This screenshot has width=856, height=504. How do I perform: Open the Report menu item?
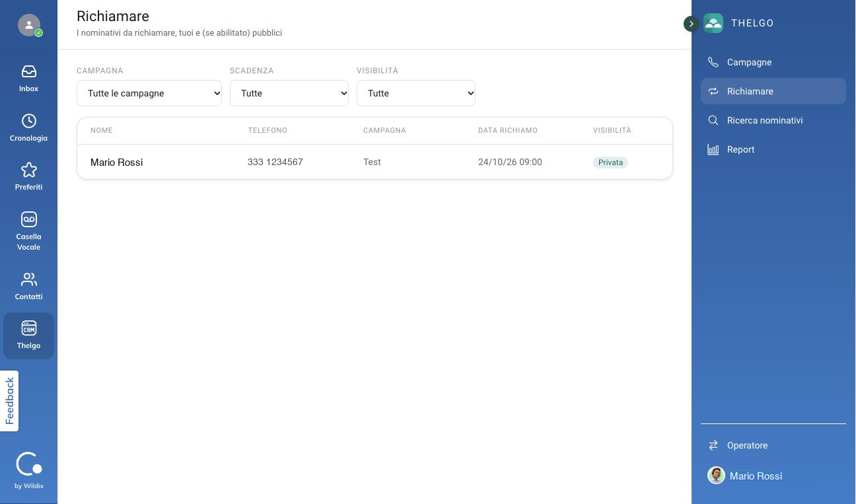tap(773, 149)
